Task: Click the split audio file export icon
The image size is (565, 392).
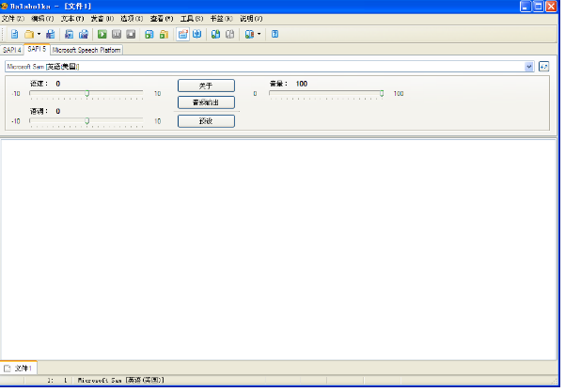Action: (x=84, y=34)
